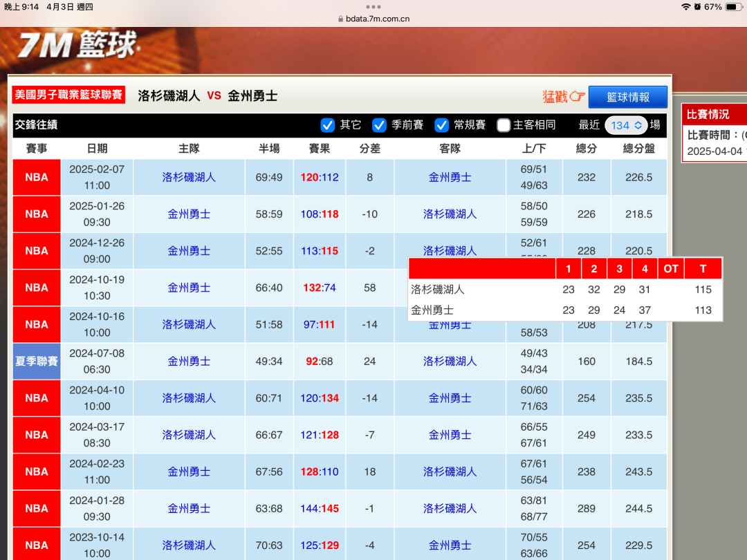Open home team 洛杉磯湖人 link for 2025-02-07
Screen dimensions: 747x560
coord(189,177)
